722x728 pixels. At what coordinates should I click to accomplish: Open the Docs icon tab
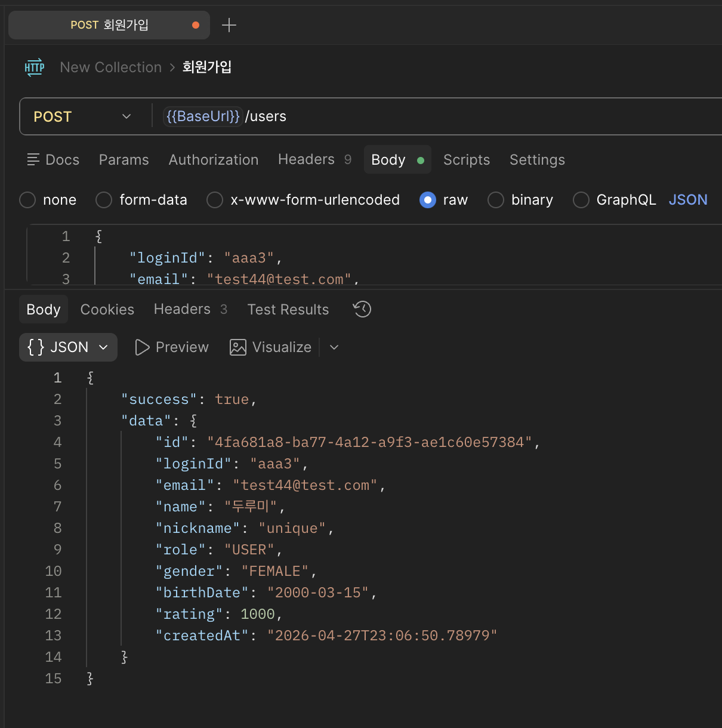point(33,159)
